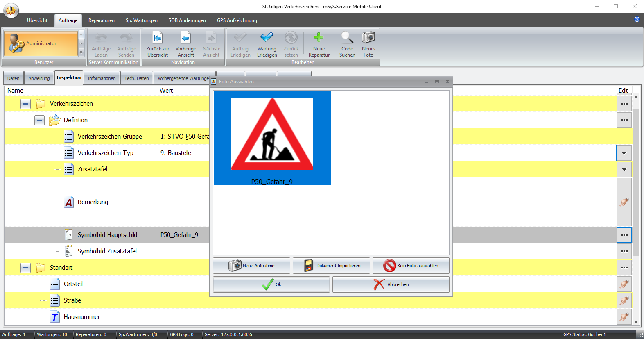This screenshot has width=644, height=339.
Task: Expand the Zusatztafel dropdown arrow
Action: pyautogui.click(x=624, y=169)
